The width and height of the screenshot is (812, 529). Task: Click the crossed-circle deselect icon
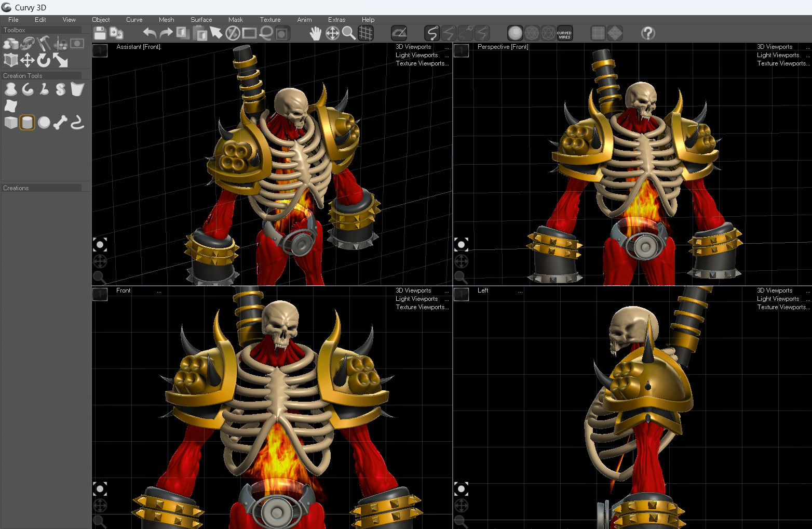tap(233, 33)
